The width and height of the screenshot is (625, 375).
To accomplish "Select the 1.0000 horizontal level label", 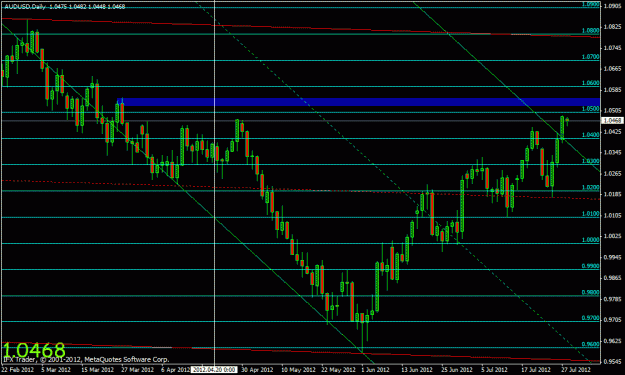I will [590, 240].
